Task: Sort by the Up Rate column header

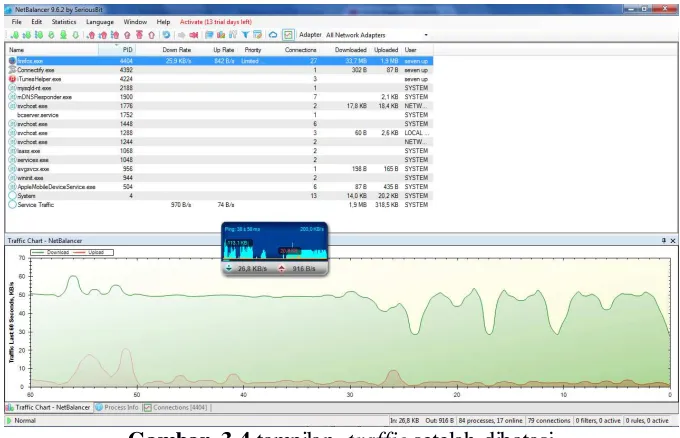Action: point(214,50)
